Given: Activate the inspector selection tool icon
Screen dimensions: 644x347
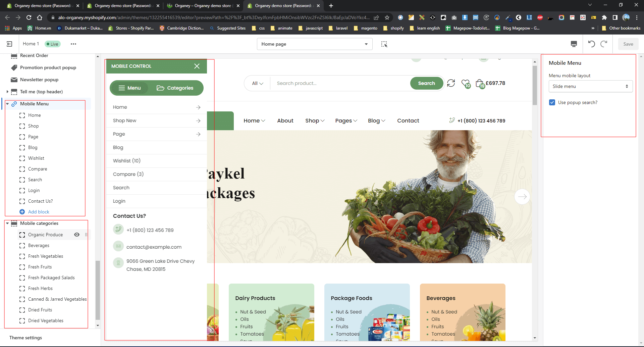Looking at the screenshot, I should tap(384, 44).
